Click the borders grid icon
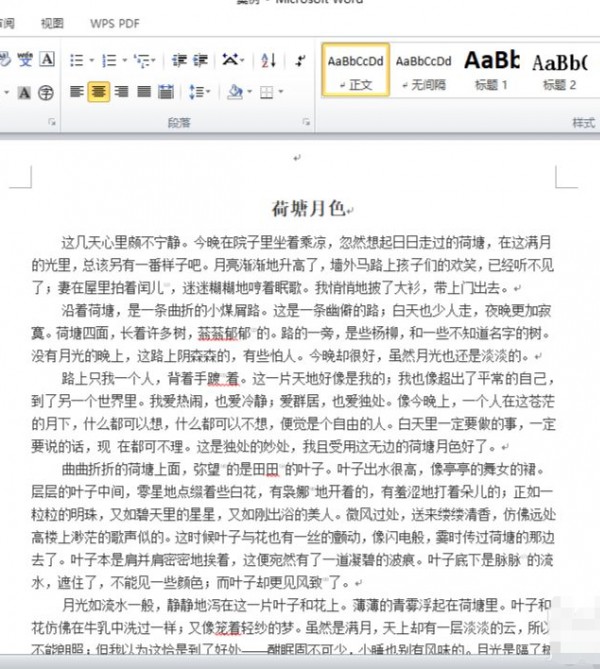 (267, 92)
